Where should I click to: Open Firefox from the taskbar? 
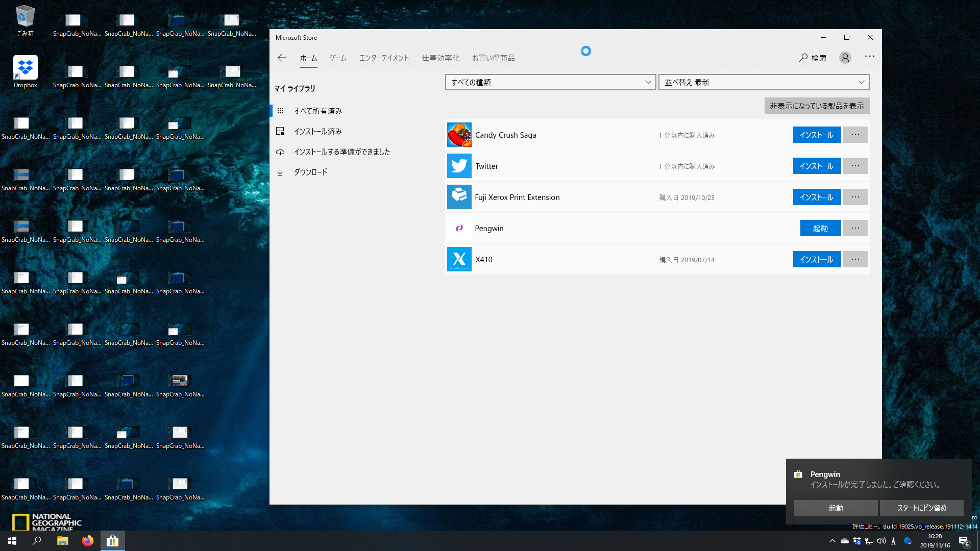pos(88,541)
